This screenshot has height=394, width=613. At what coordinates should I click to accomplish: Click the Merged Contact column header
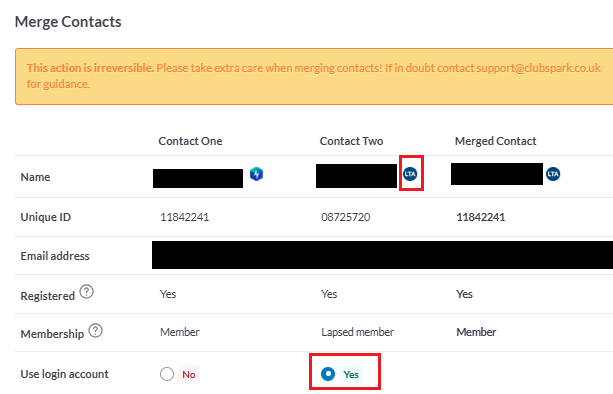point(495,141)
